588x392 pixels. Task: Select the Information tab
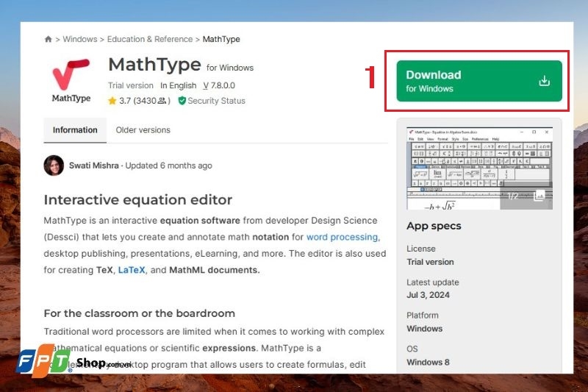click(75, 130)
